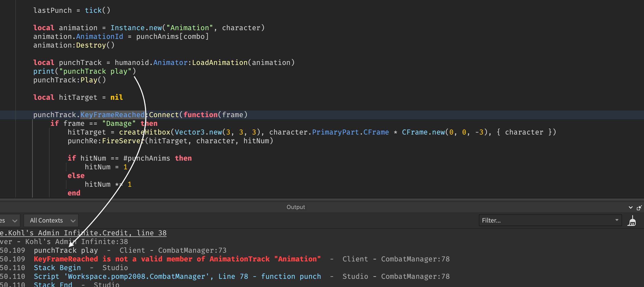Click the highlighted KeyFrameReached identifier in code
Screen dimensions: 644x287
click(x=112, y=115)
